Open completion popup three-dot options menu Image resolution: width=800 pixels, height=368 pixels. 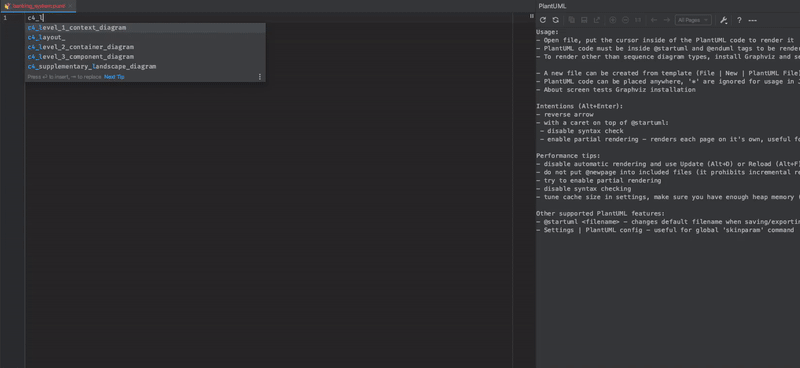click(x=260, y=77)
